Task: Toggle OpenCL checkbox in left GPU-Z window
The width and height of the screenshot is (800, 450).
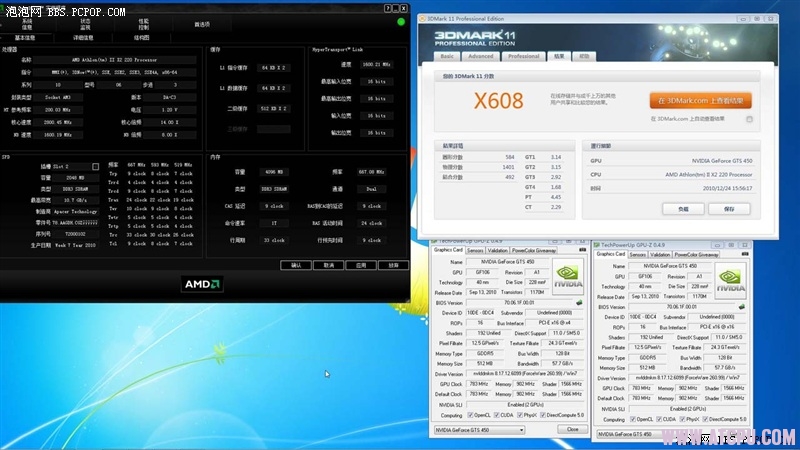Action: [x=470, y=415]
